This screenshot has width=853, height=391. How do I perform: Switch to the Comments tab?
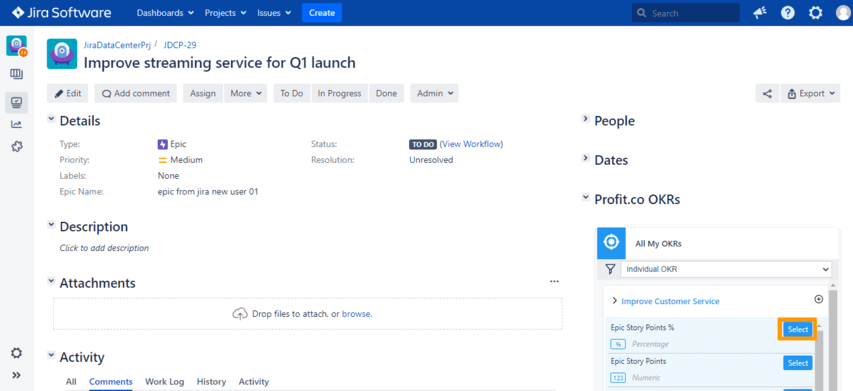coord(111,382)
